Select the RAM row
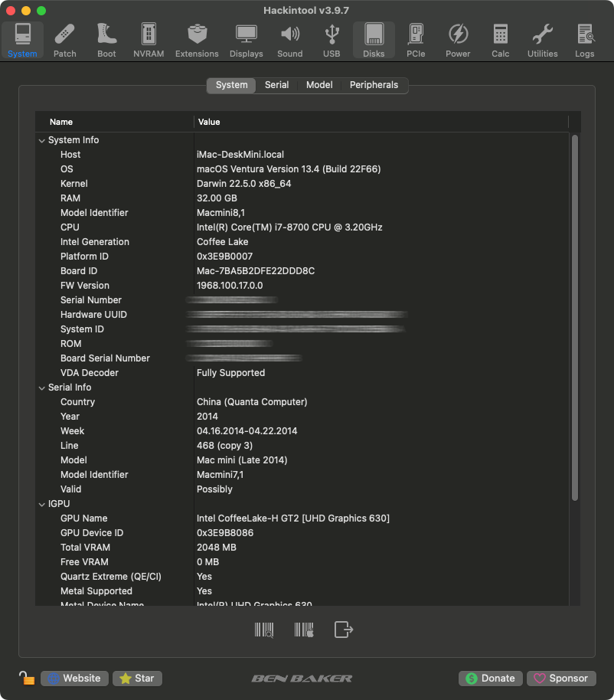The width and height of the screenshot is (614, 700). (x=302, y=198)
